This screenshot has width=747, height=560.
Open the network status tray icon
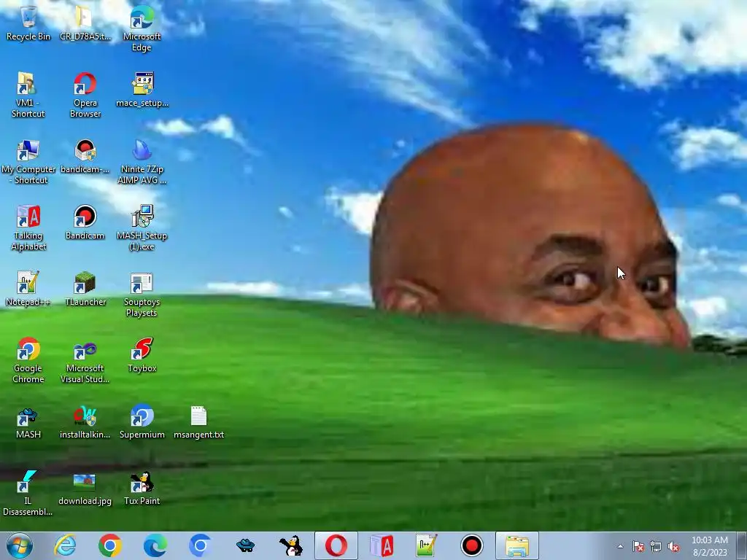[656, 547]
